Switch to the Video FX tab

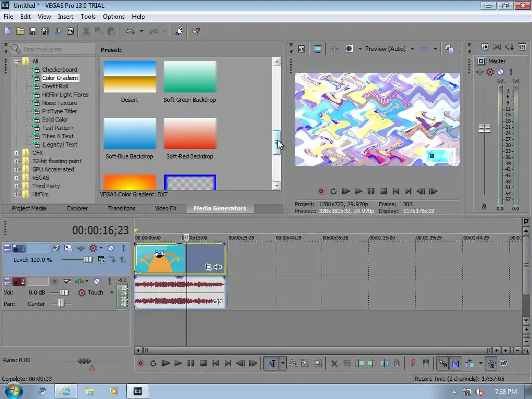(x=166, y=208)
